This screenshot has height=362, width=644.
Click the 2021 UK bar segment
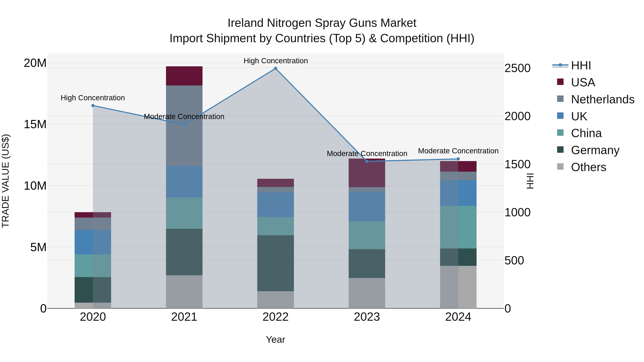pyautogui.click(x=184, y=182)
